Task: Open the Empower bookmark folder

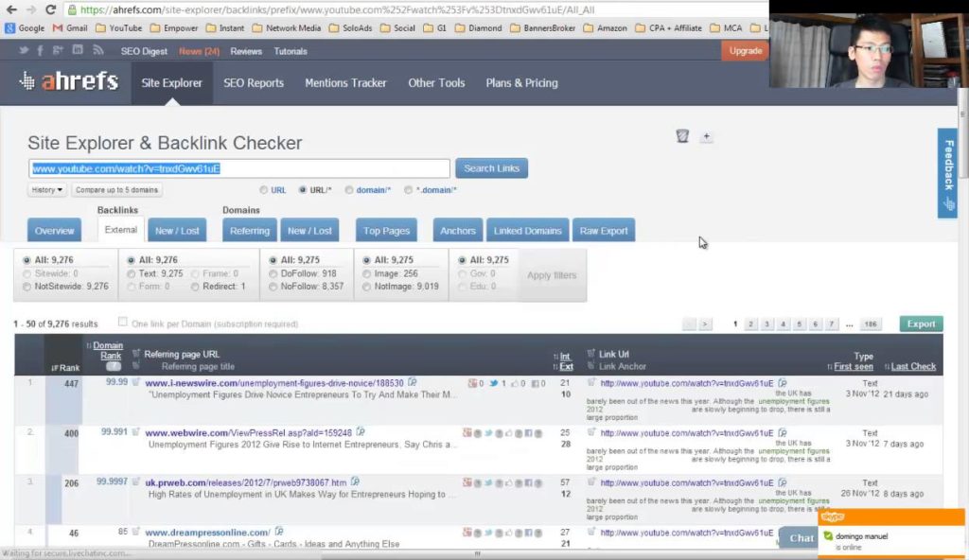Action: pyautogui.click(x=174, y=27)
